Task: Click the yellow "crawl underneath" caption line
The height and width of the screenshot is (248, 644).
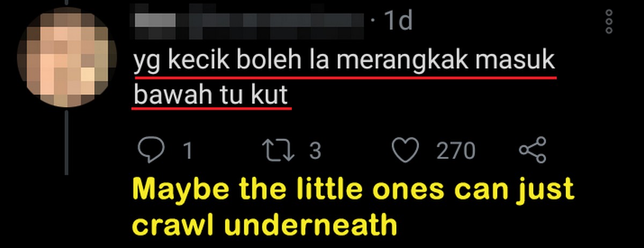Action: [x=265, y=225]
